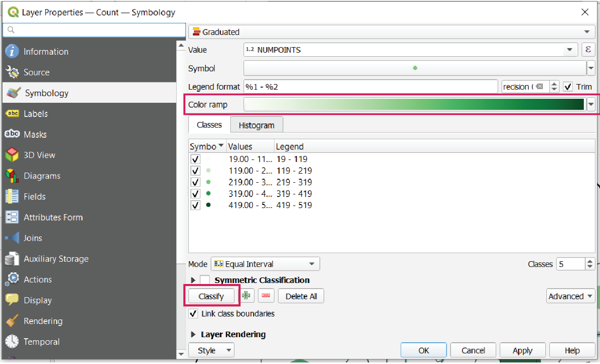Select the Joins section
Viewport: 600px width, 364px height.
pyautogui.click(x=32, y=238)
